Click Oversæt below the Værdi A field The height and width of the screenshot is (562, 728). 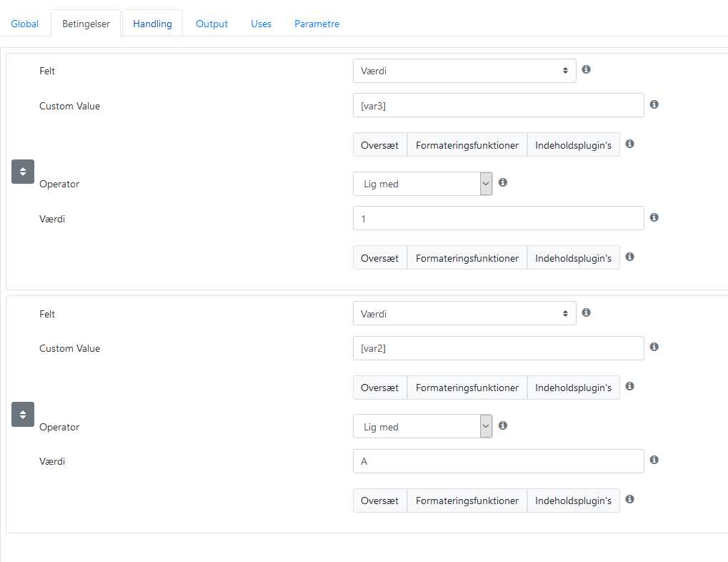tap(380, 501)
